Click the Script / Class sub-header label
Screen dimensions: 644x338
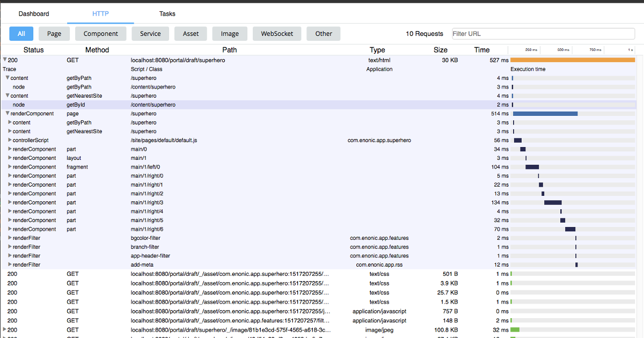[147, 69]
